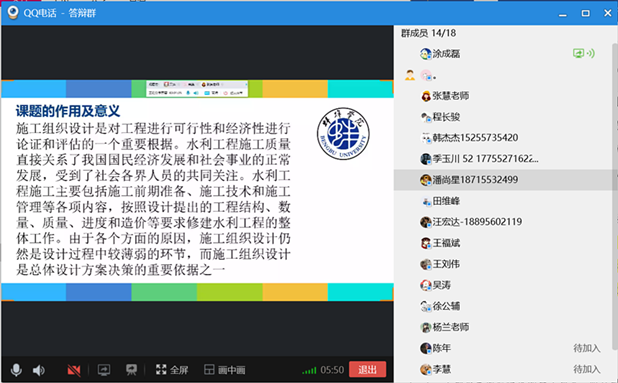The height and width of the screenshot is (383, 618).
Task: Enter 全屏 fullscreen mode
Action: (172, 370)
